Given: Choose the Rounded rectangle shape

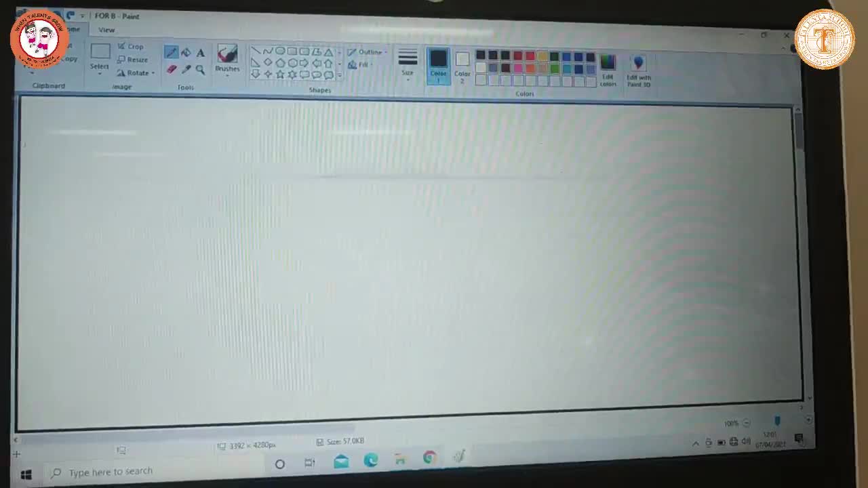Looking at the screenshot, I should pyautogui.click(x=304, y=52).
